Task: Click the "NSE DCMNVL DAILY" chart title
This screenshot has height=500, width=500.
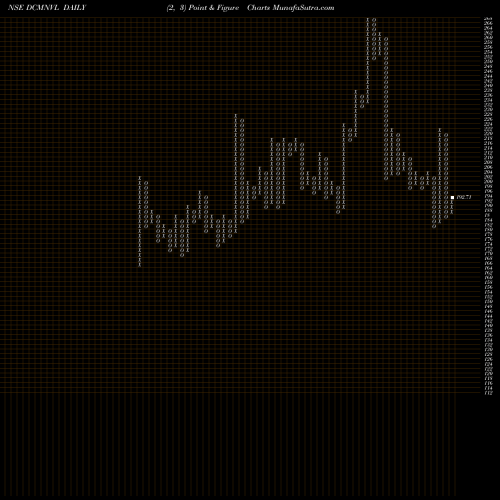Action: click(x=47, y=8)
